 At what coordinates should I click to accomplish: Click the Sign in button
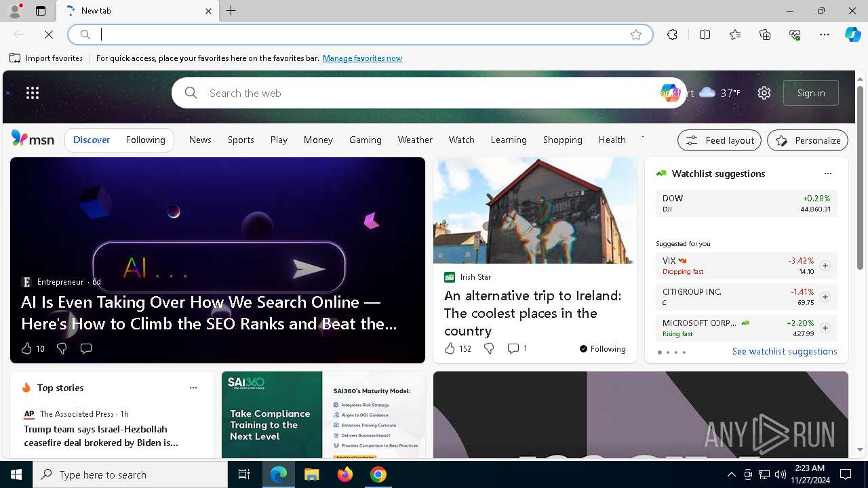811,93
